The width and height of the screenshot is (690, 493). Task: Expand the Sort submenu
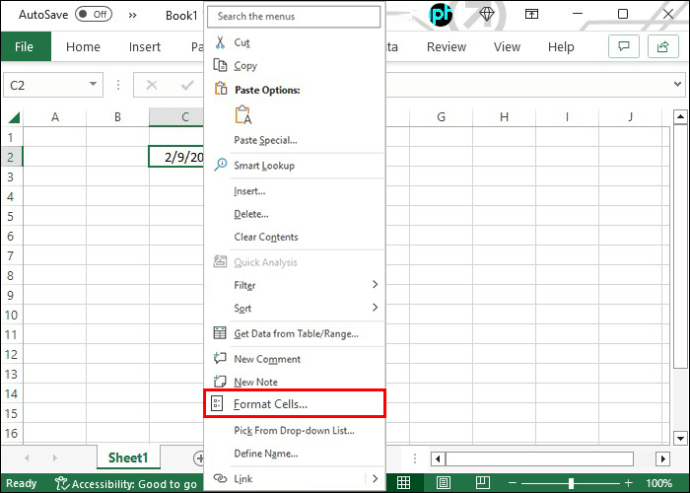tap(375, 308)
